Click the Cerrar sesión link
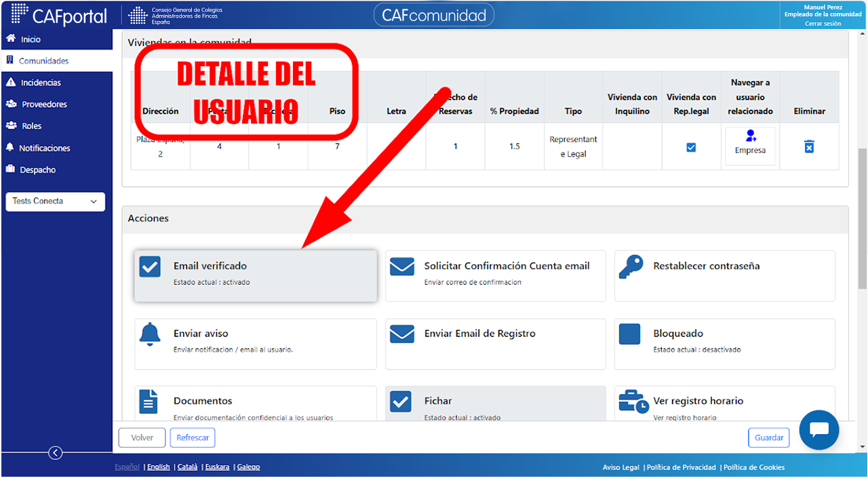This screenshot has height=491, width=868. click(823, 24)
